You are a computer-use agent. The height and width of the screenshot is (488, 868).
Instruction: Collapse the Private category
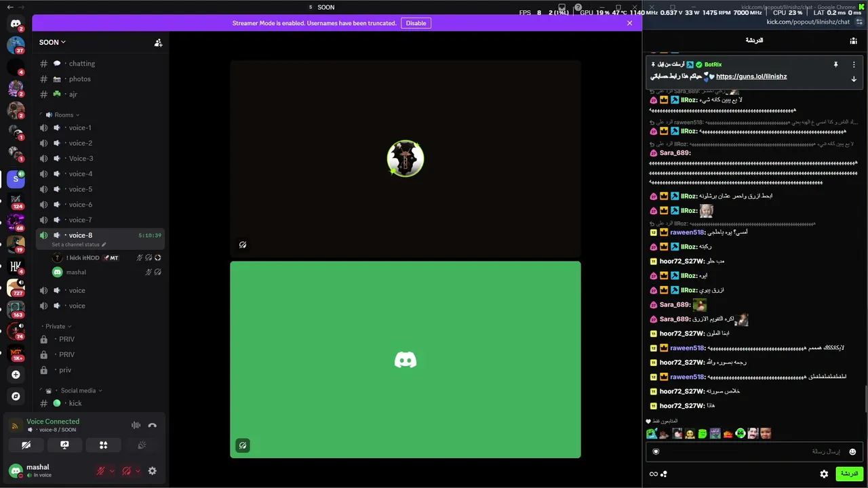(58, 326)
